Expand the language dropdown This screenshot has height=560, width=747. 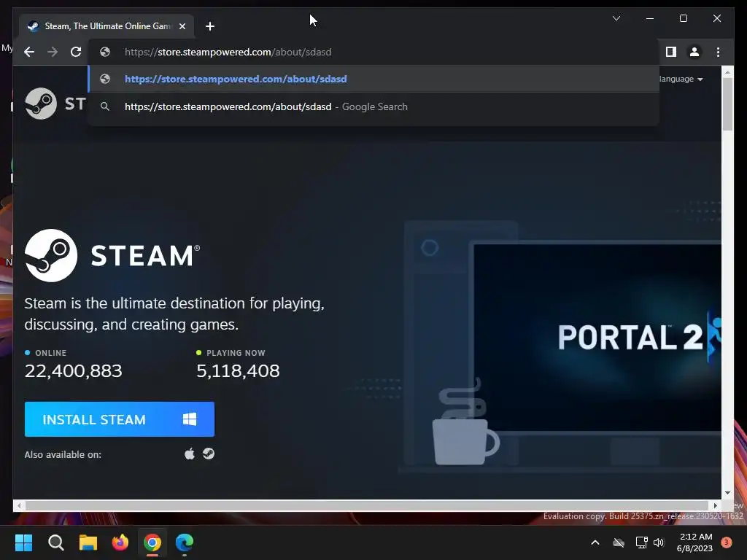tap(681, 79)
